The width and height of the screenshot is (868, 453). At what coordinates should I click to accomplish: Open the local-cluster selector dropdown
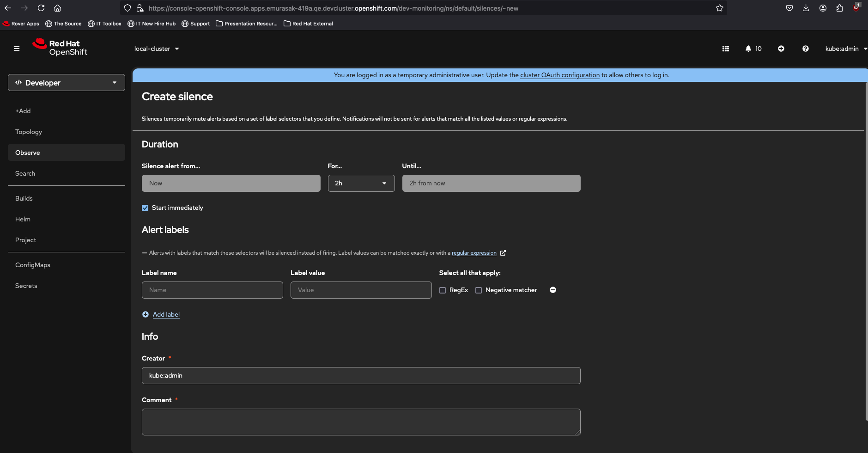coord(156,49)
